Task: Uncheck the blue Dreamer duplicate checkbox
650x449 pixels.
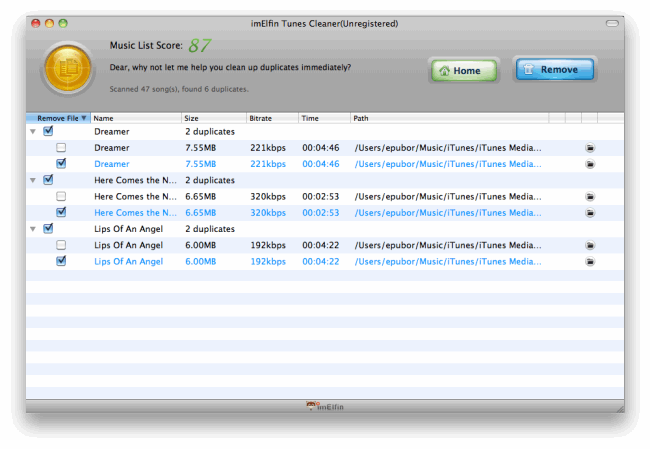Action: [61, 163]
